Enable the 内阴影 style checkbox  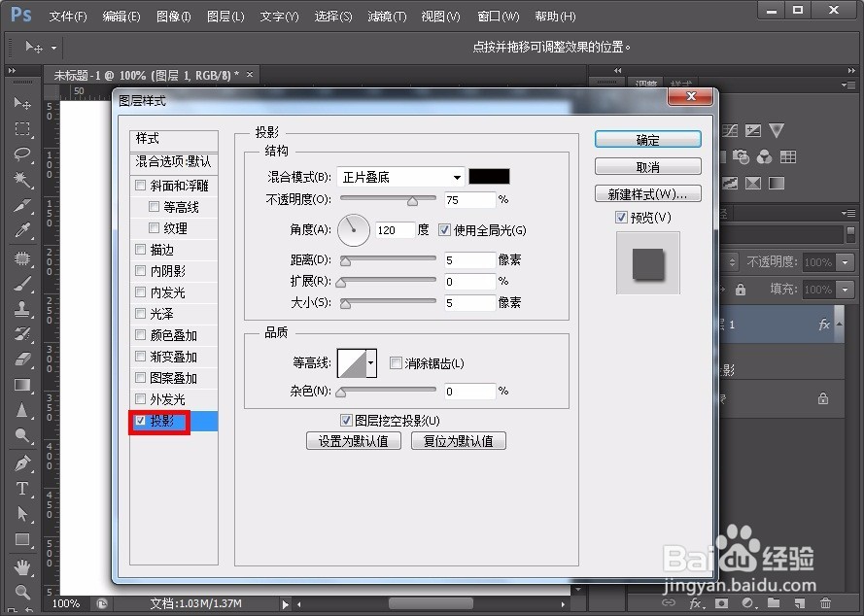[141, 271]
